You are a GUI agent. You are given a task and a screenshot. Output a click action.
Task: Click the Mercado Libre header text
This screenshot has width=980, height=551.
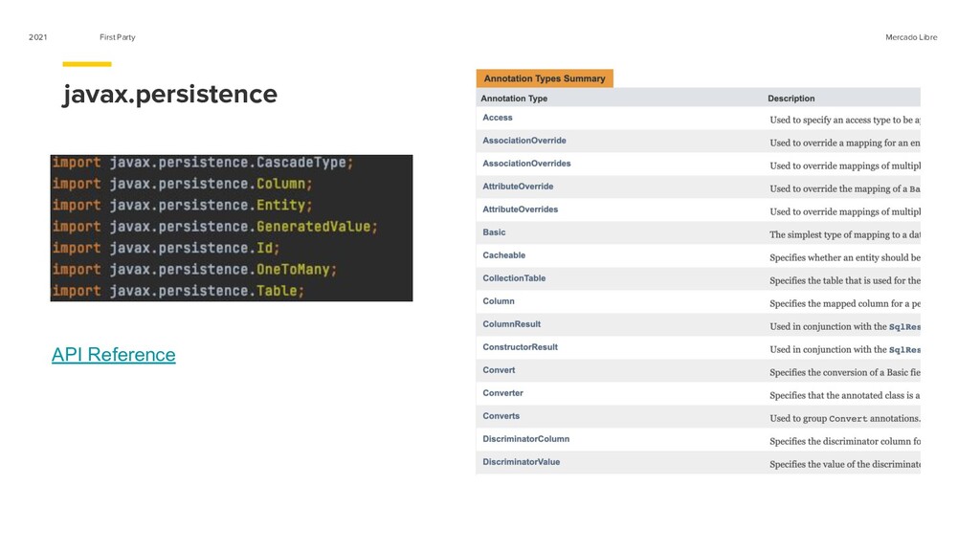pos(911,37)
